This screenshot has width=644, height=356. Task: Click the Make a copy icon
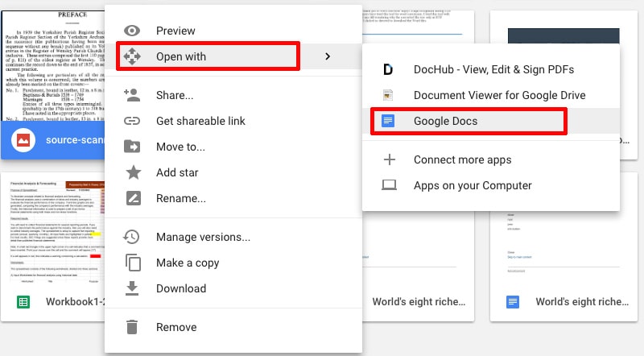[133, 263]
